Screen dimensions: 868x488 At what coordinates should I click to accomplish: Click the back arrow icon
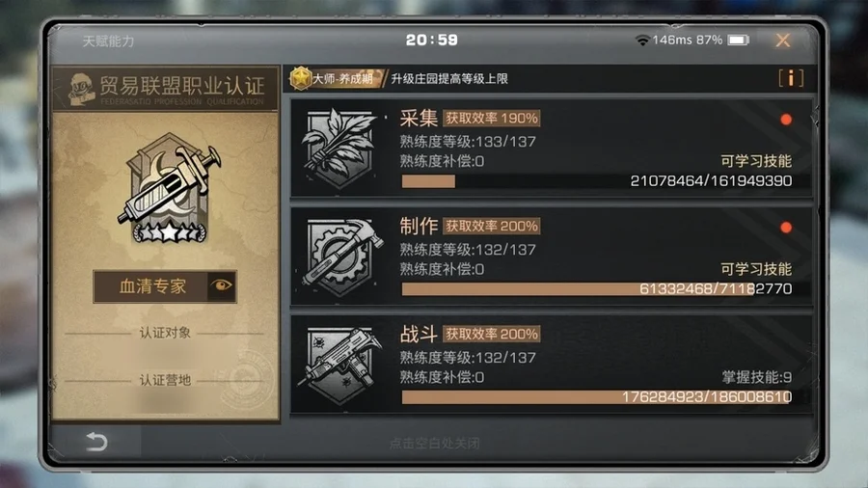coord(96,442)
